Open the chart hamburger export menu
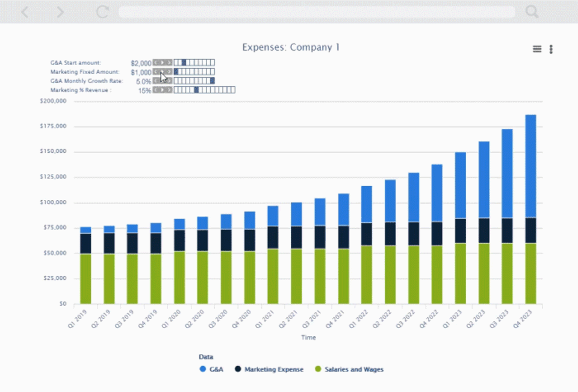The width and height of the screenshot is (578, 392). point(537,49)
